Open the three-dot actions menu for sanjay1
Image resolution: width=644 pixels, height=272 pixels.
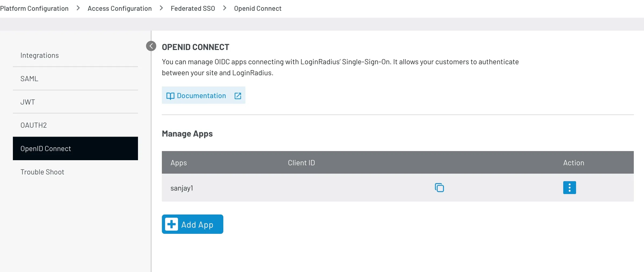point(570,188)
